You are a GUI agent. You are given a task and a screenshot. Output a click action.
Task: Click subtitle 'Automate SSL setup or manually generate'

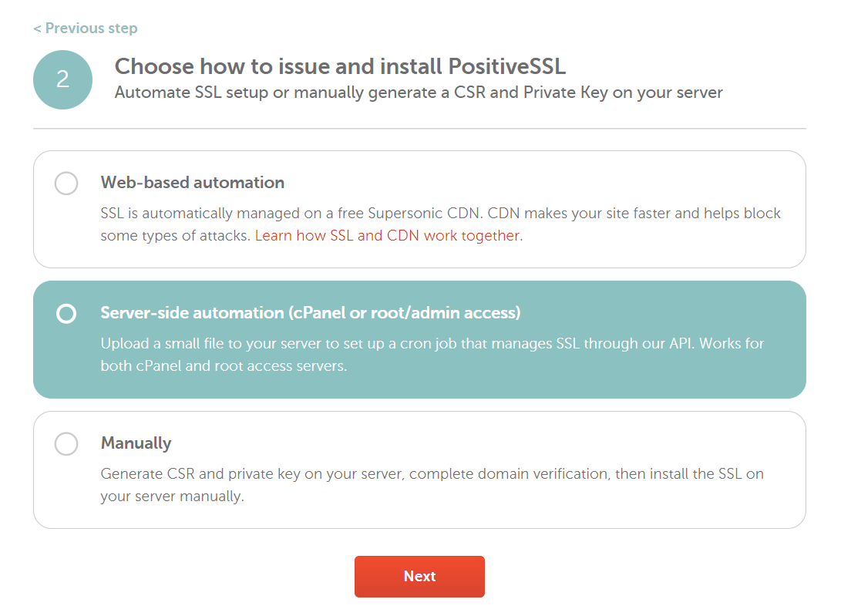(x=419, y=93)
